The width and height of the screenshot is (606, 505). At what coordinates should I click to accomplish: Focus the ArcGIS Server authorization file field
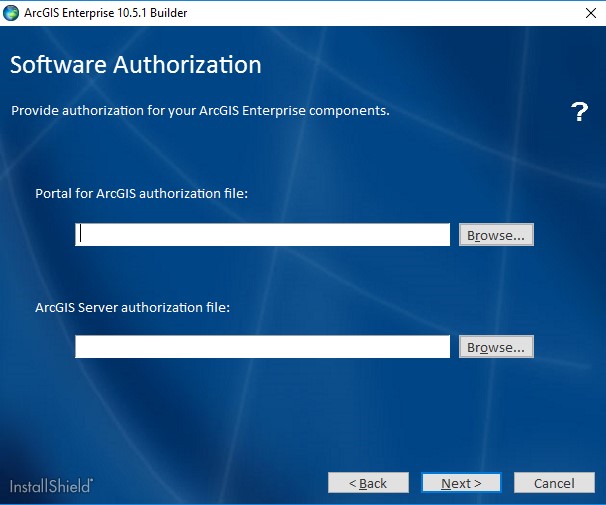[x=262, y=347]
